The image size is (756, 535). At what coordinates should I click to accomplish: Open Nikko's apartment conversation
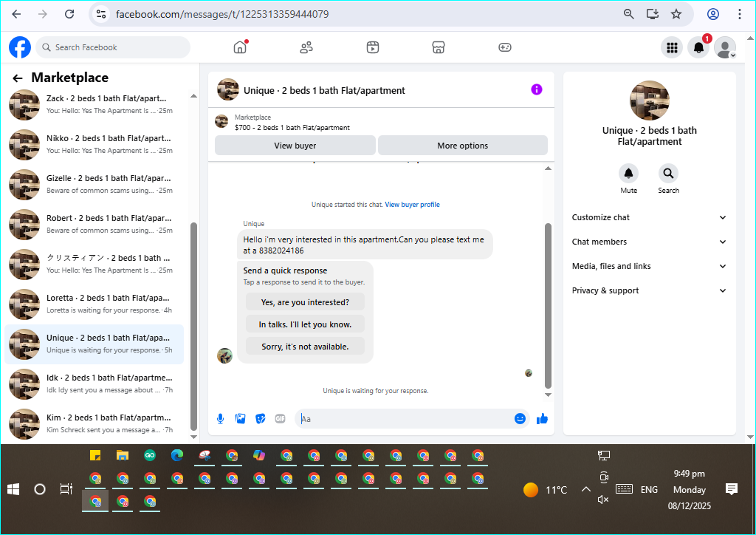point(94,145)
